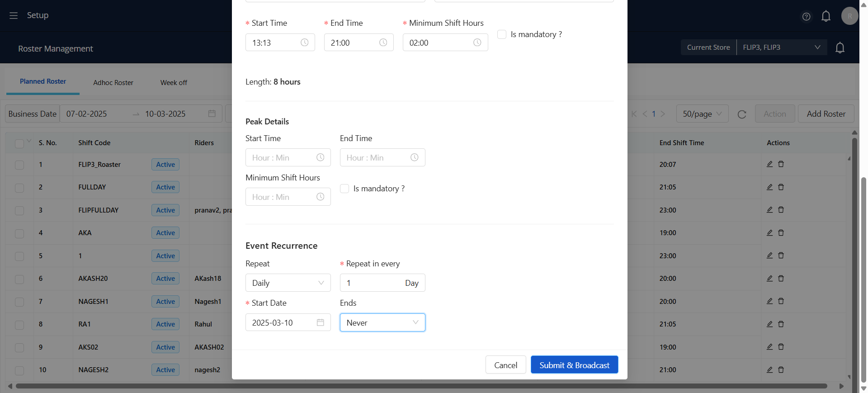Image resolution: width=868 pixels, height=393 pixels.
Task: Edit the AKASH20 roster row
Action: [769, 278]
